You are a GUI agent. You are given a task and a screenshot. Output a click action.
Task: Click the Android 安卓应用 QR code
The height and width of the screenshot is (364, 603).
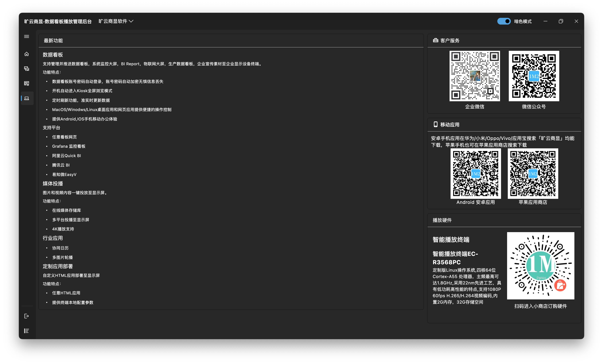(476, 173)
